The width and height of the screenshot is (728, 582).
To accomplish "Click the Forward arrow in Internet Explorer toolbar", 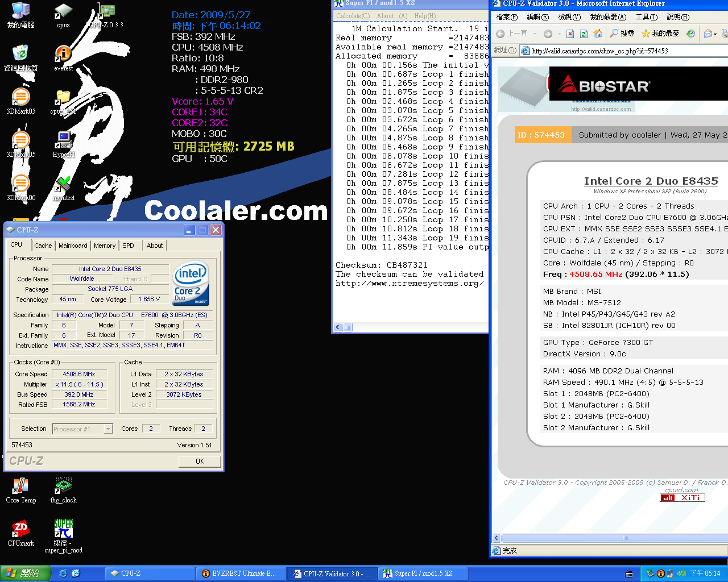I will pyautogui.click(x=548, y=34).
